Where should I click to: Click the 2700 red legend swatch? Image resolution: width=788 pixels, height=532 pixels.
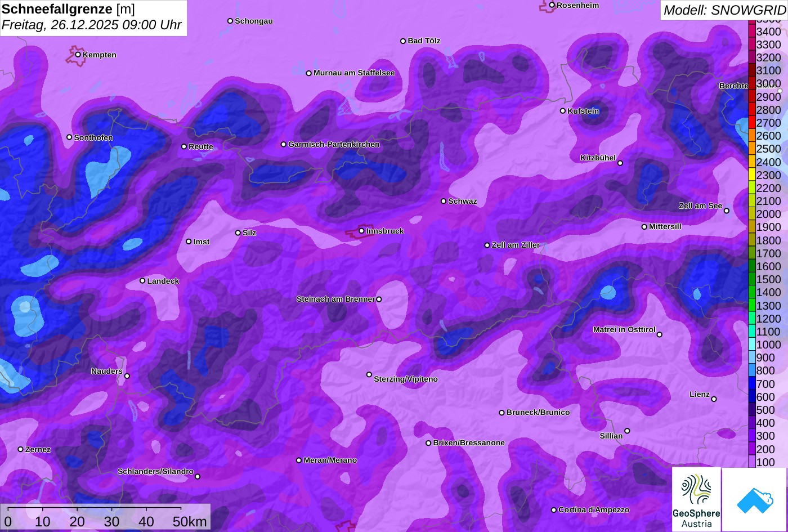(x=752, y=123)
